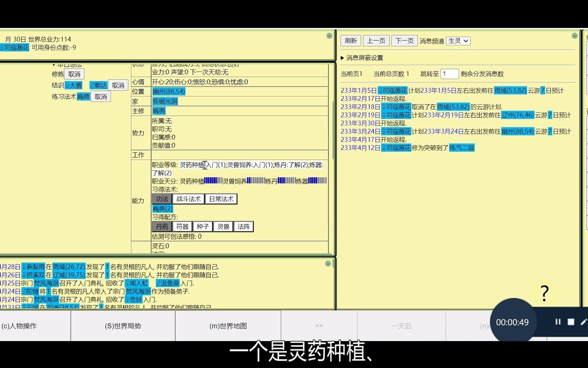Open 司寇薇花 in the 4月12日 message
Screen dimensions: 588x368
(396, 148)
